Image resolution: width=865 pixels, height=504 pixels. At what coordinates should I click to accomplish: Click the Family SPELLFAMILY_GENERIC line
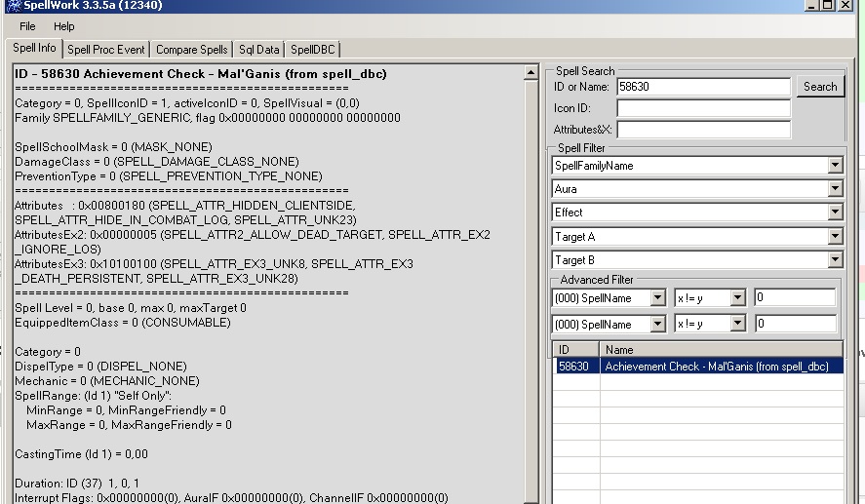[x=208, y=118]
